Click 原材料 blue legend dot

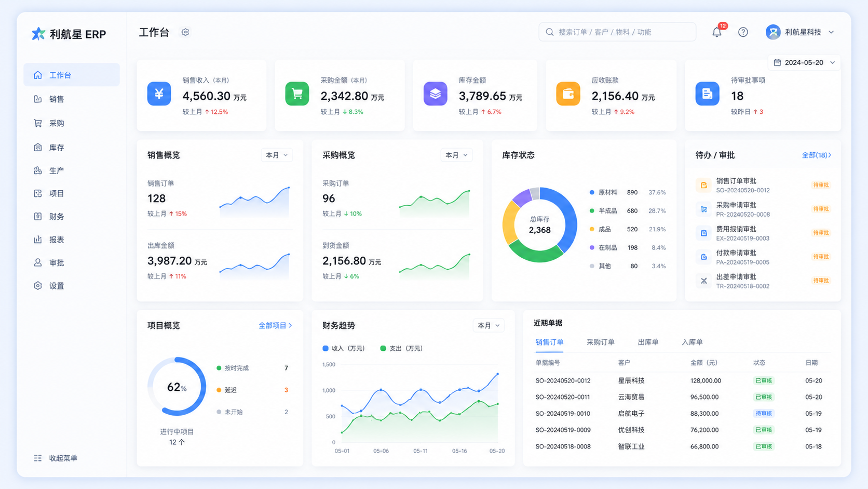(x=592, y=192)
